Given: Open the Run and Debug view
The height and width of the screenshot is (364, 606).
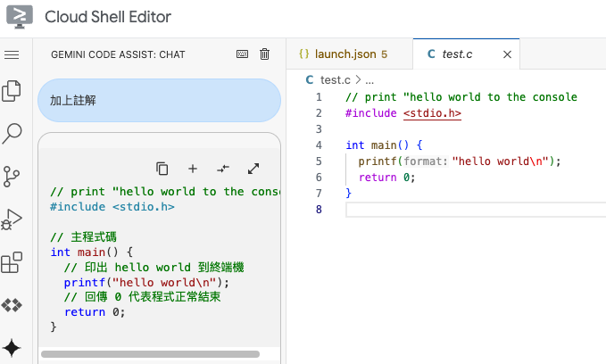Looking at the screenshot, I should [x=12, y=219].
